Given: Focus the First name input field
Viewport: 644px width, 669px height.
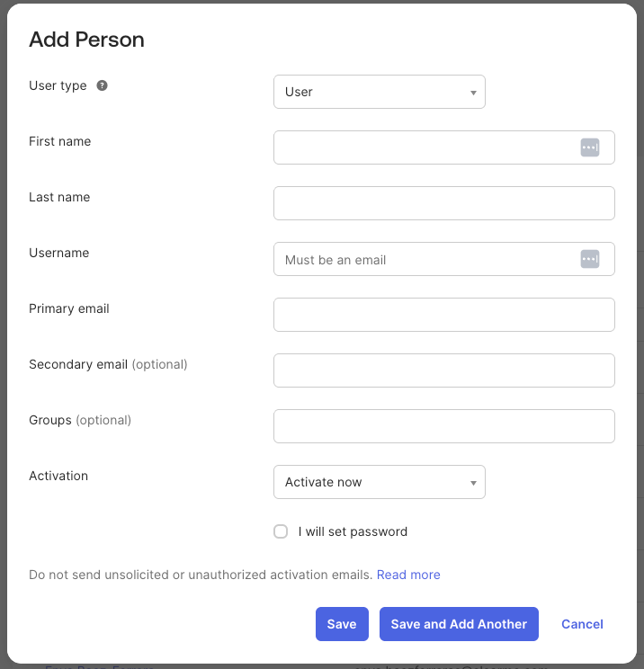Looking at the screenshot, I should 444,147.
